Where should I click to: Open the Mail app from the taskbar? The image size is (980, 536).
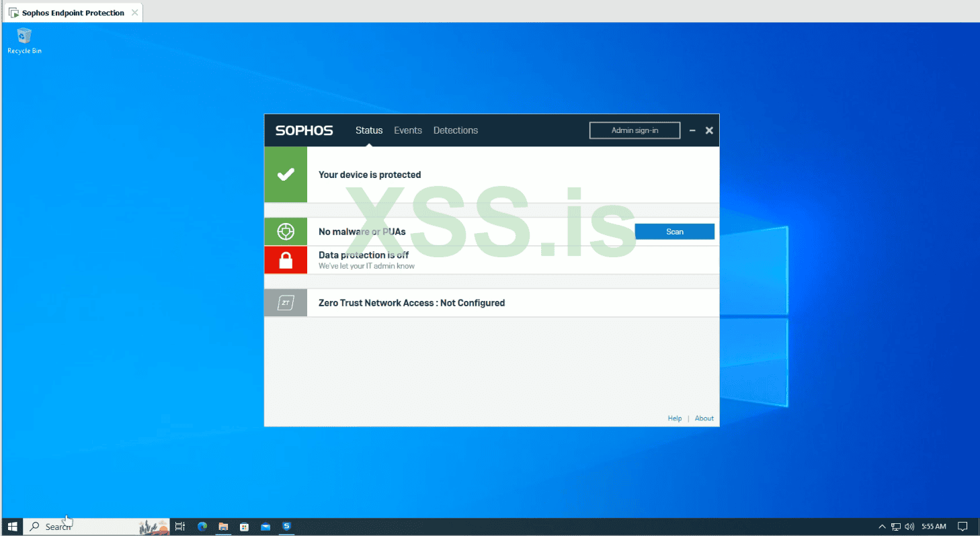point(266,527)
